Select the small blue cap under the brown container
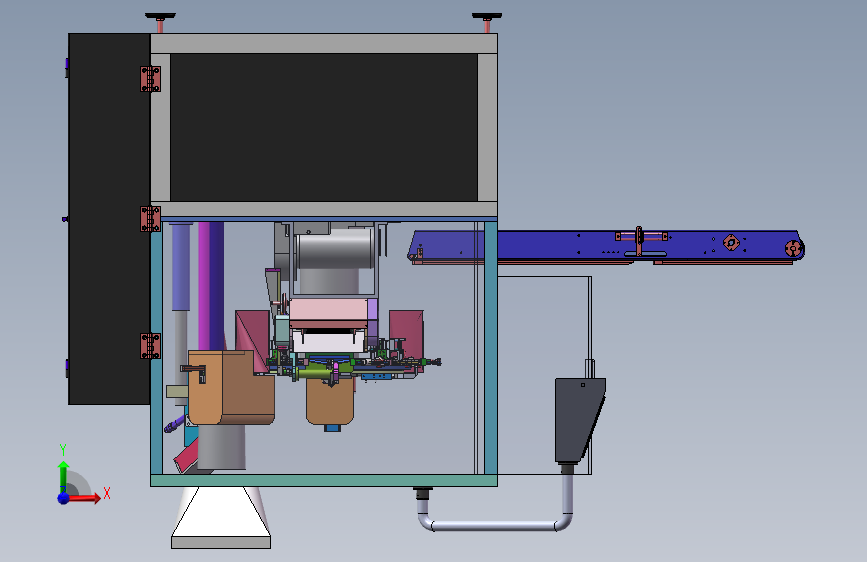 coord(332,428)
